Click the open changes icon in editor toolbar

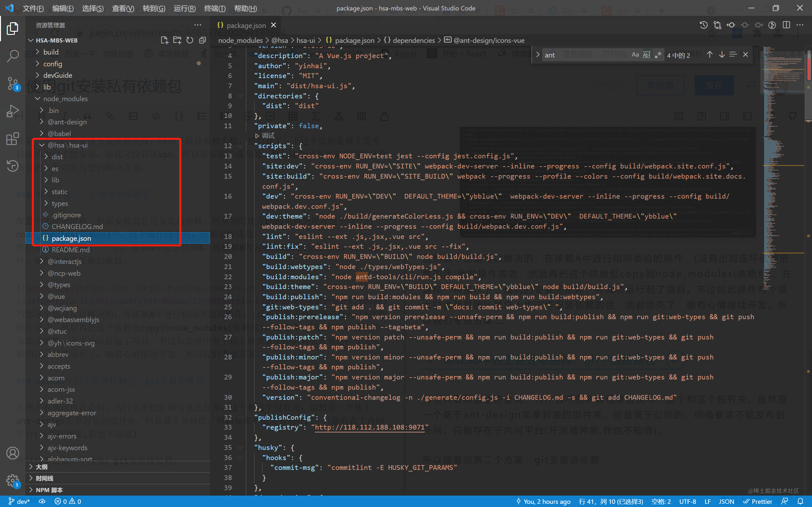(x=717, y=25)
